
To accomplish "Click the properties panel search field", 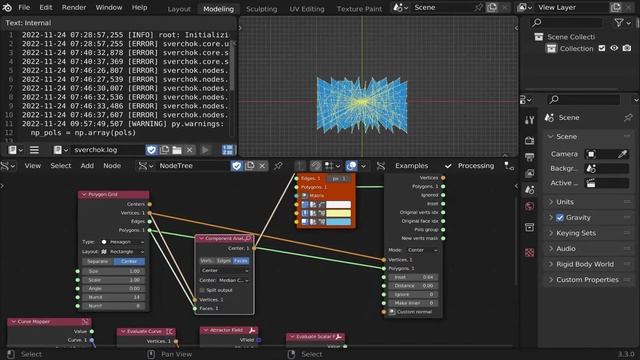I will [x=584, y=99].
